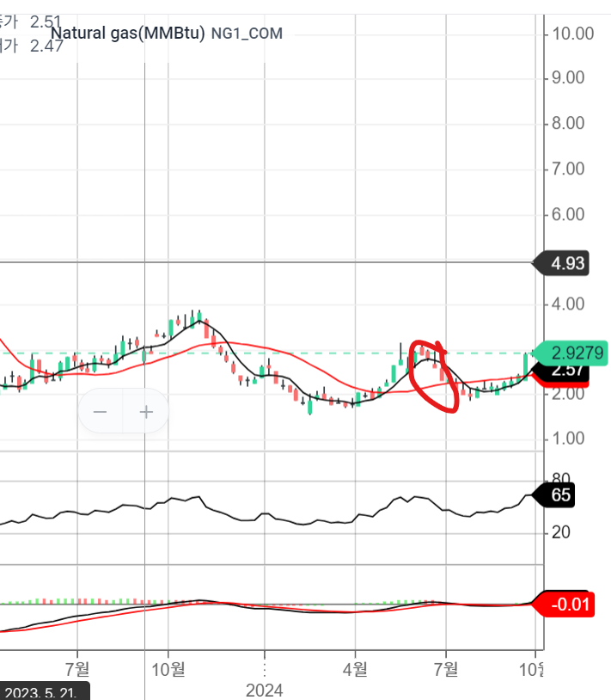Click the 6.00 price axis label
611x700 pixels.
(569, 214)
